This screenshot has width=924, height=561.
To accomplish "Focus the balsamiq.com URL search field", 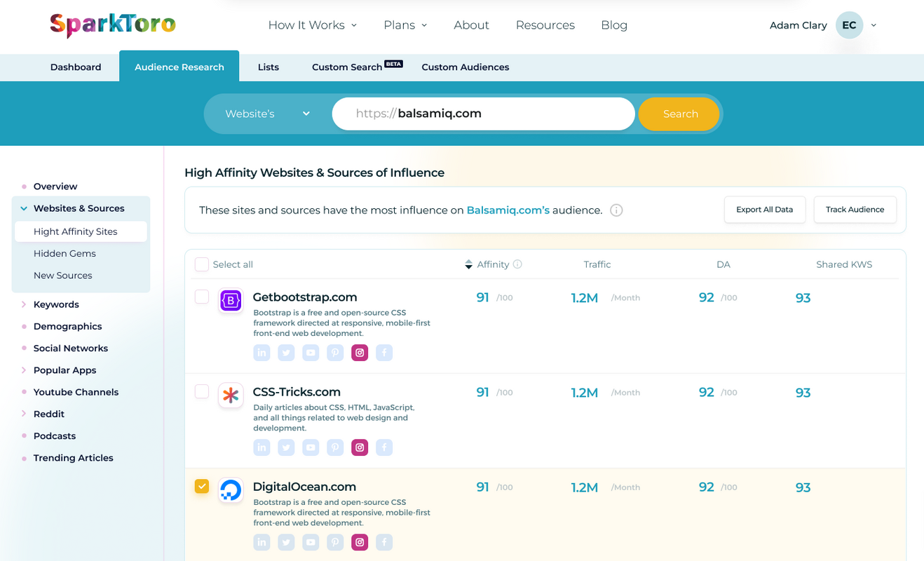I will coord(484,114).
